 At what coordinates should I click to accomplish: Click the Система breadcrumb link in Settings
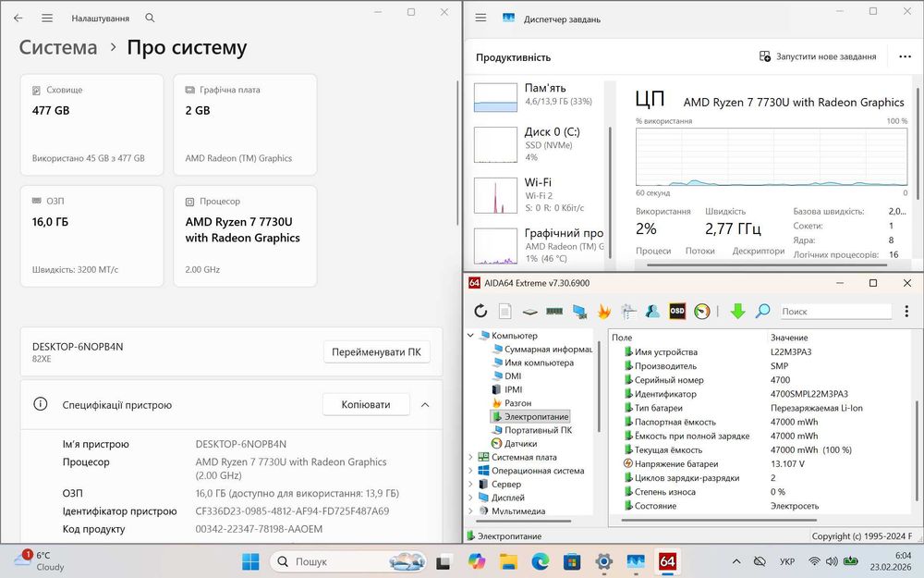(x=58, y=48)
